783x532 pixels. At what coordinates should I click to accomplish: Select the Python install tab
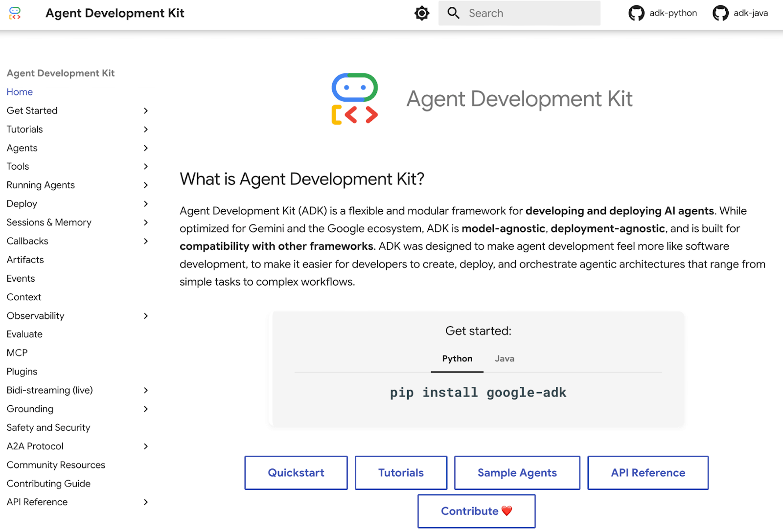tap(457, 359)
